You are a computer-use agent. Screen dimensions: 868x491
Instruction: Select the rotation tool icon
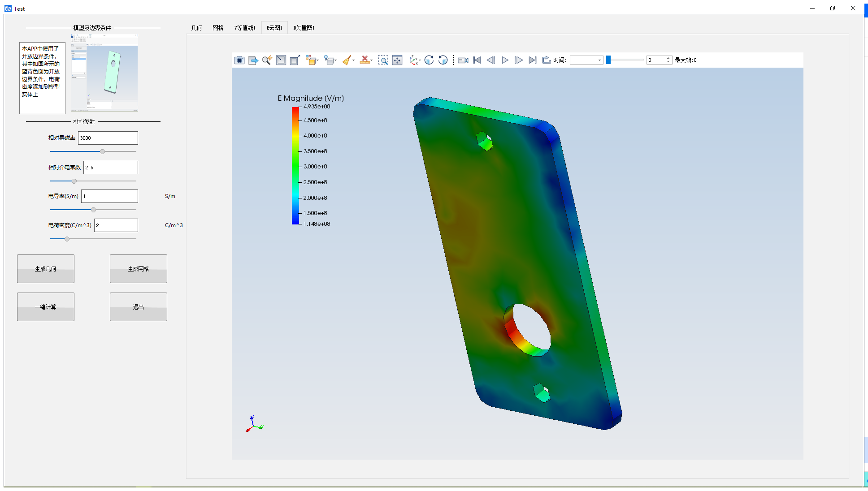click(428, 60)
